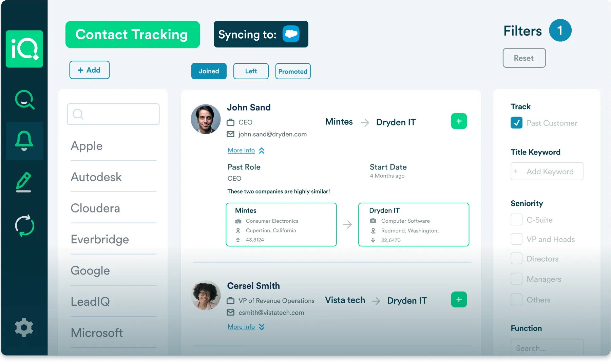Open settings via the gear icon

(x=24, y=327)
